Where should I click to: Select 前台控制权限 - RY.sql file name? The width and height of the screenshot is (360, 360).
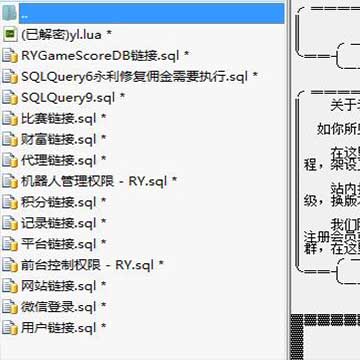92,265
